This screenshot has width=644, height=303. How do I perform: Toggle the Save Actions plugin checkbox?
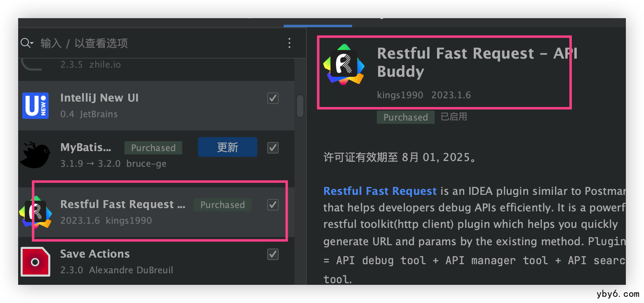(273, 254)
